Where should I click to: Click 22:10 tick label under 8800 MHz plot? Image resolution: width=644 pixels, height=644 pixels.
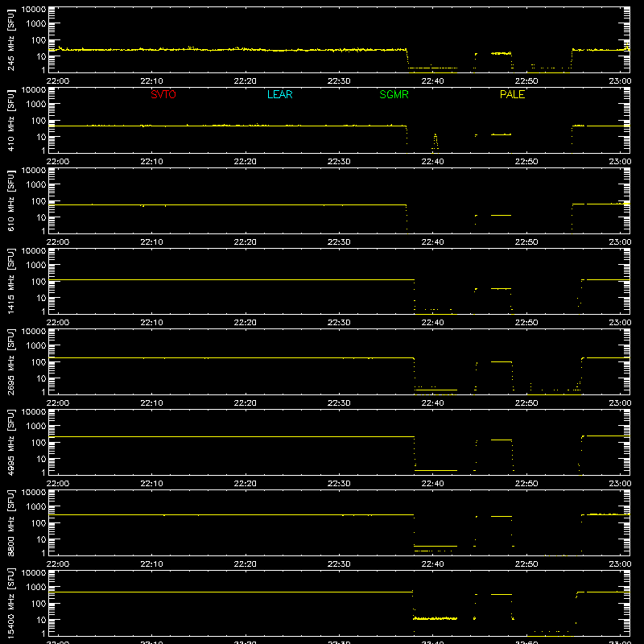click(x=151, y=564)
